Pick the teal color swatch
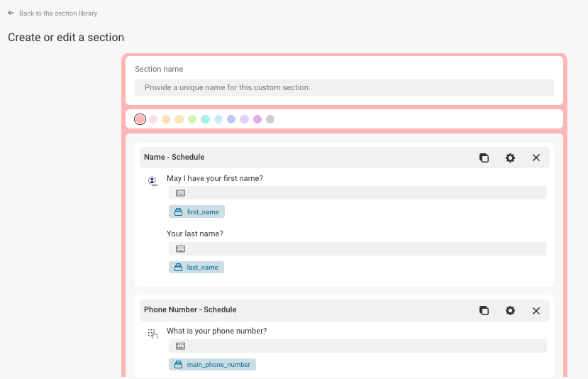 coord(205,119)
